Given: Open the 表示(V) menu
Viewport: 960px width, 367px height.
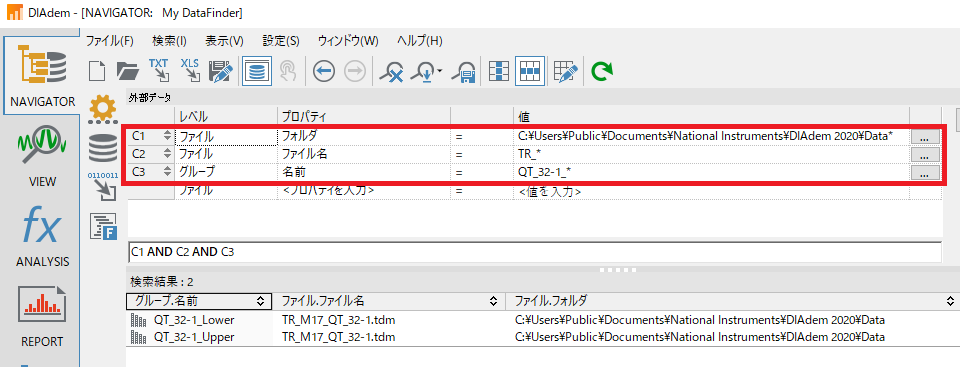Looking at the screenshot, I should coord(224,41).
